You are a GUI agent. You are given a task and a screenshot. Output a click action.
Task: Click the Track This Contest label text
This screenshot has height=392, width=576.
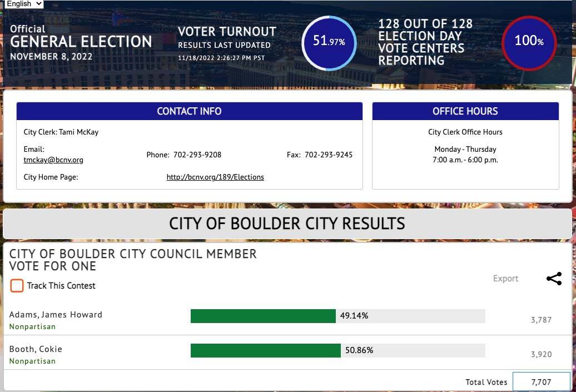61,286
